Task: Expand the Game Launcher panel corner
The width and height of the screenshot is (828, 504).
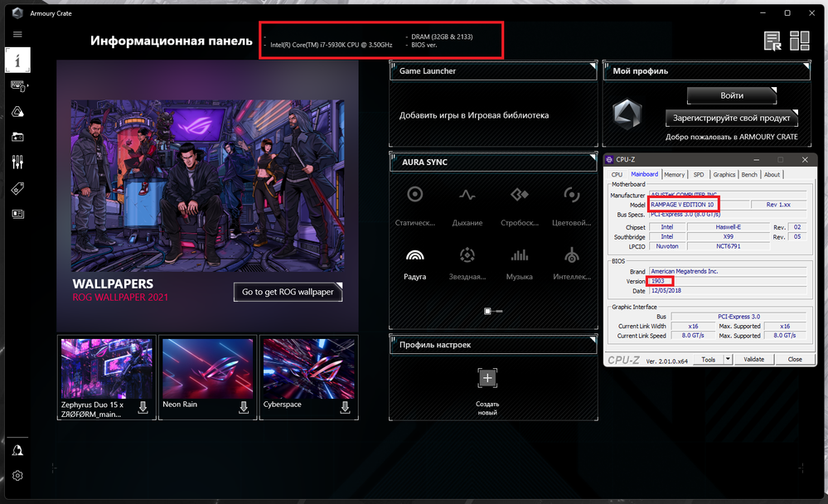Action: [593, 66]
